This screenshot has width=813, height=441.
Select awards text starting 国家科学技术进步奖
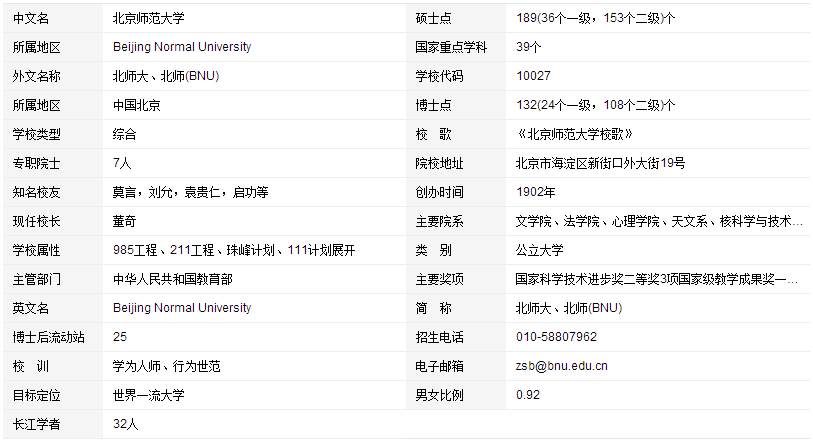tap(657, 279)
